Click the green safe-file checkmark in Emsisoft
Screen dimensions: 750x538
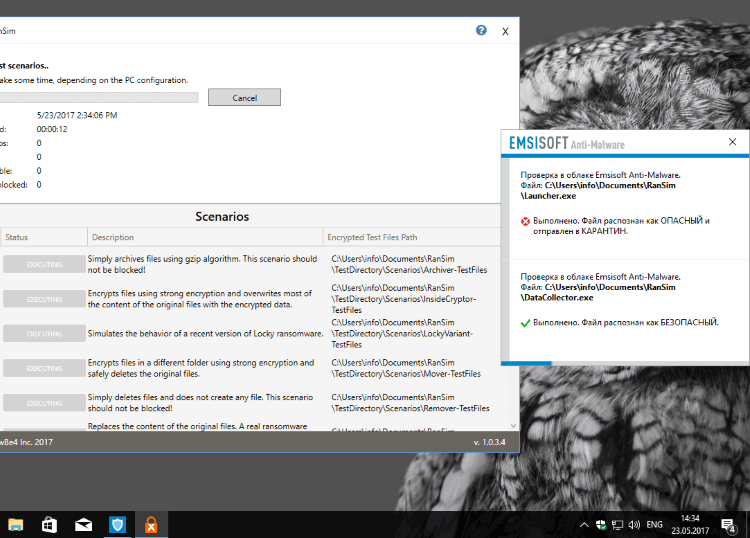pyautogui.click(x=525, y=323)
